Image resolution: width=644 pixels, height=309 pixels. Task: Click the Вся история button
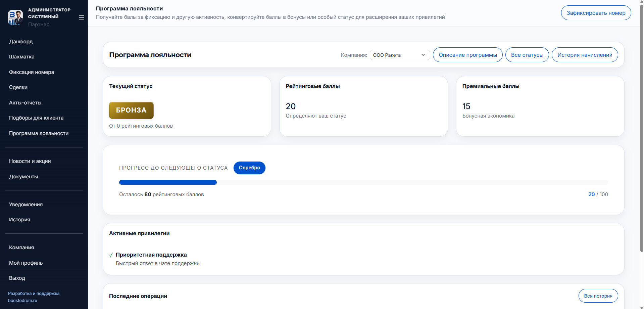(x=598, y=296)
